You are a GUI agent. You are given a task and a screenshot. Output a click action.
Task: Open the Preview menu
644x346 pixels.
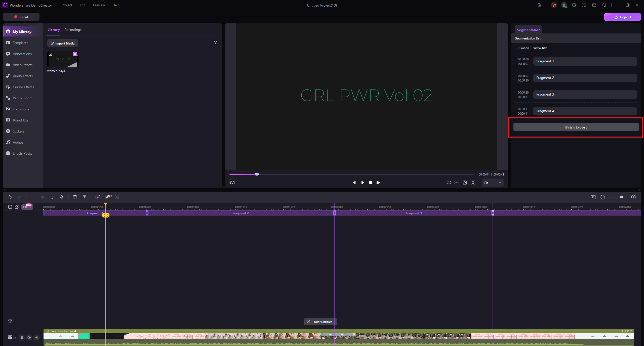(99, 5)
